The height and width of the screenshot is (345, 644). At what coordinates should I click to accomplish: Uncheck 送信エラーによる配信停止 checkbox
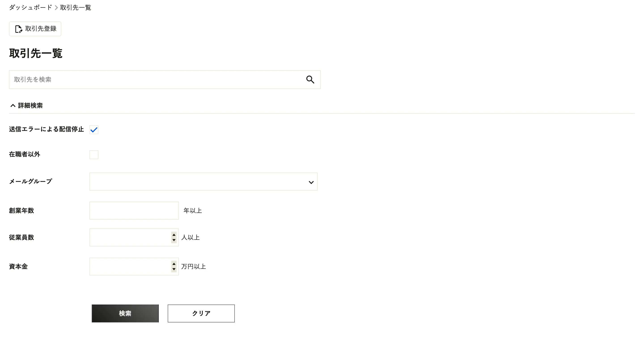coord(94,130)
